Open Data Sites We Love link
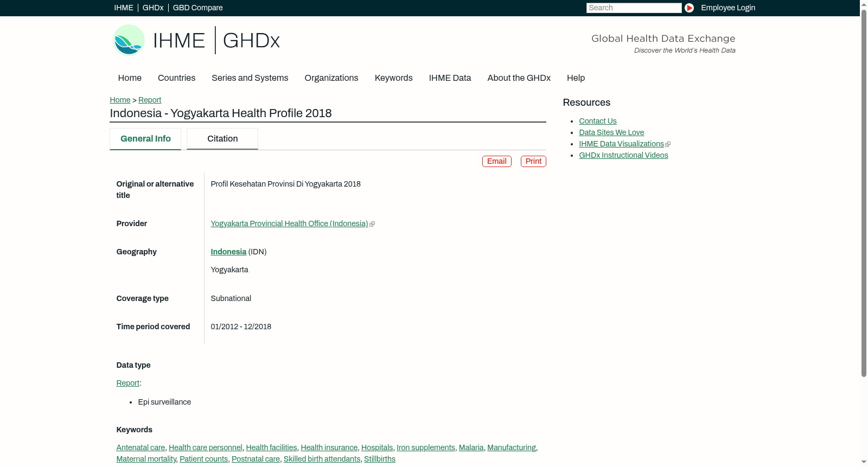The width and height of the screenshot is (868, 467). (x=611, y=132)
